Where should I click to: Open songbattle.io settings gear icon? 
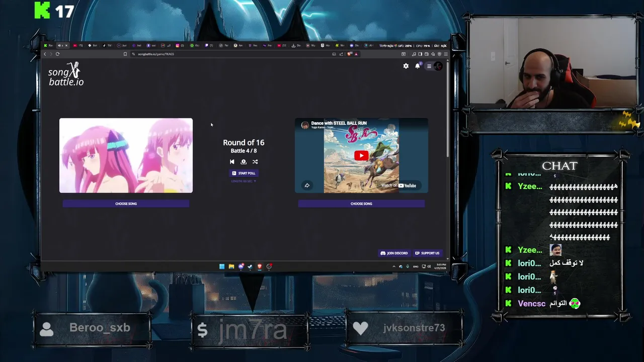coord(406,66)
